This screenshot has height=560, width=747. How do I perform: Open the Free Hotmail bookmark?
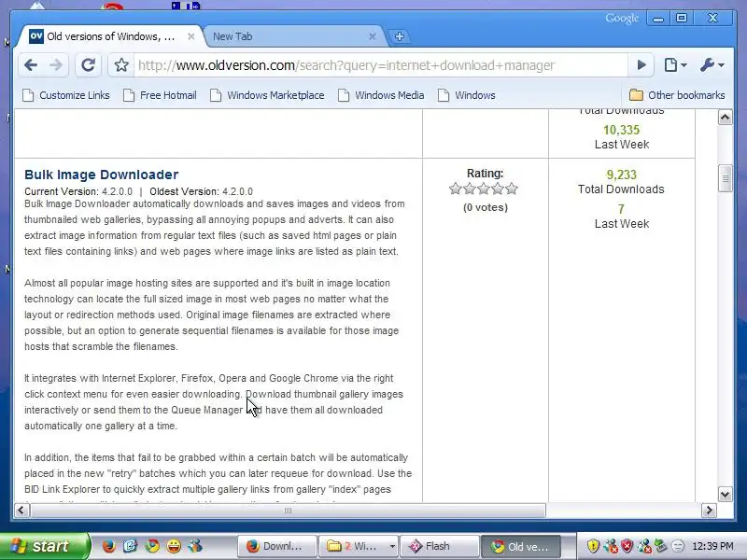coord(160,95)
